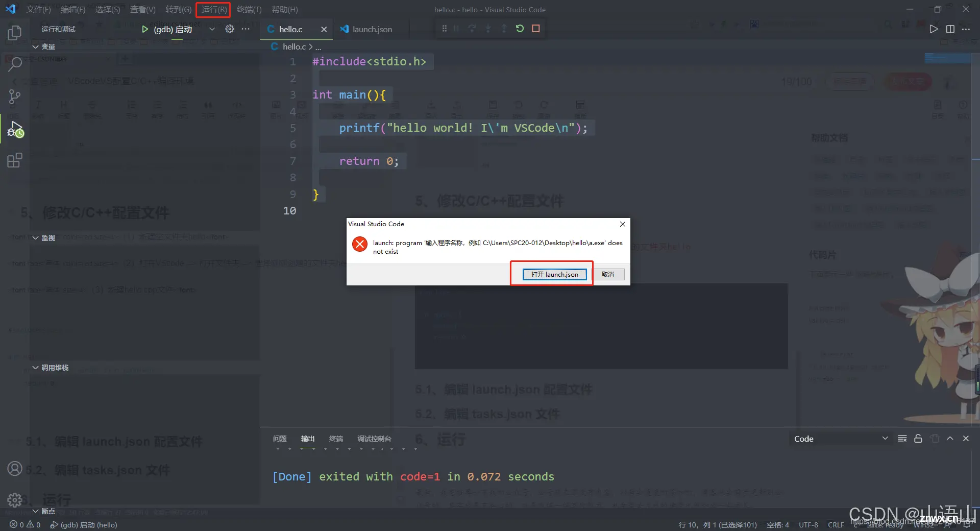Click CRLF line ending in status bar
980x531 pixels.
(x=836, y=525)
